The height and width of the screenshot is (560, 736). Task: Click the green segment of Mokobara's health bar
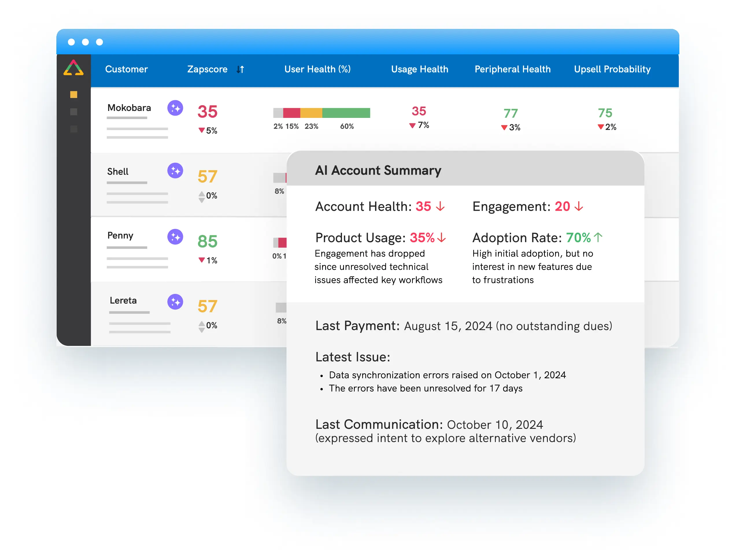click(x=346, y=113)
